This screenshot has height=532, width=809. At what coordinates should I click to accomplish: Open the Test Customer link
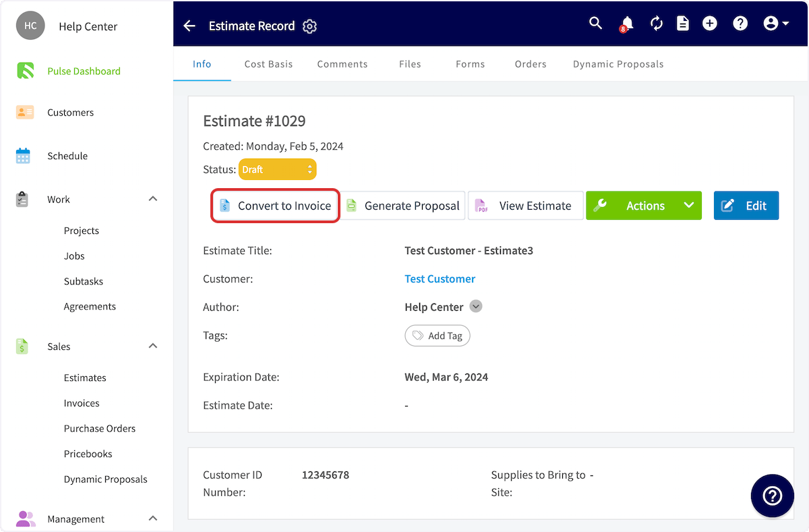coord(440,278)
